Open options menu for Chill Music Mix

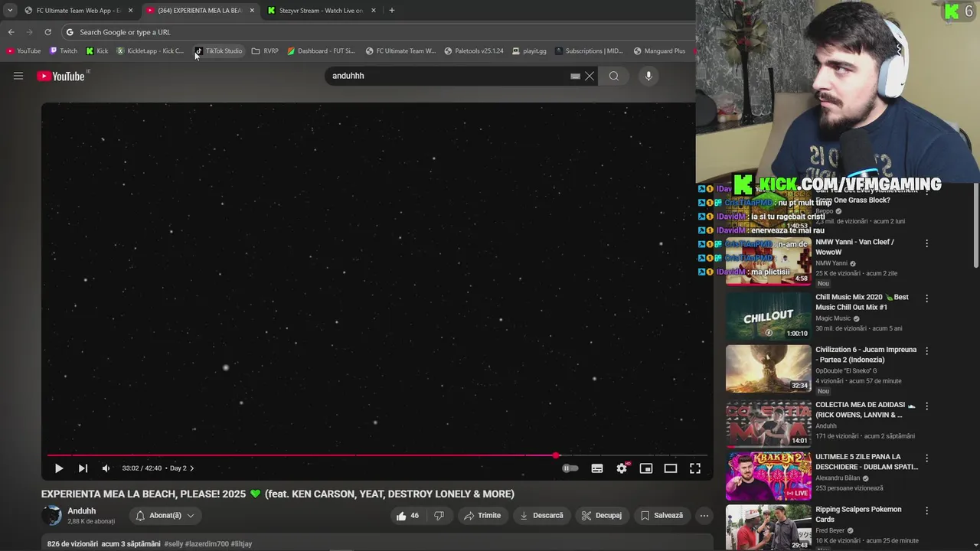click(926, 298)
